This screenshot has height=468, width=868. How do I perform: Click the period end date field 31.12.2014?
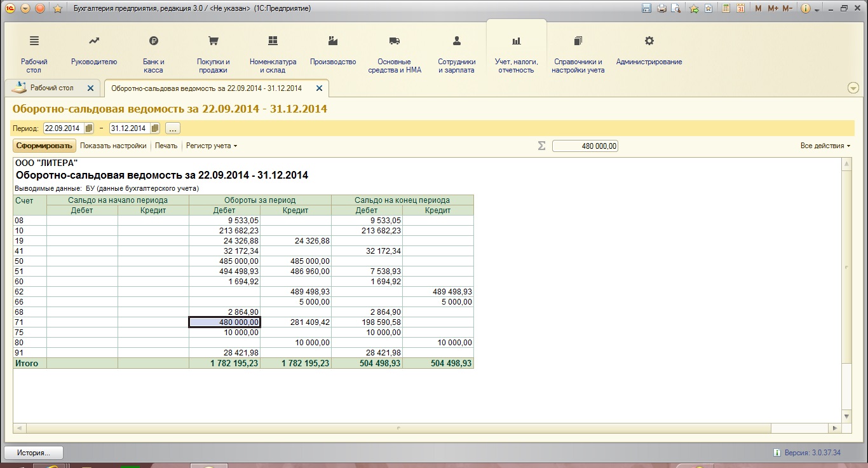point(129,128)
